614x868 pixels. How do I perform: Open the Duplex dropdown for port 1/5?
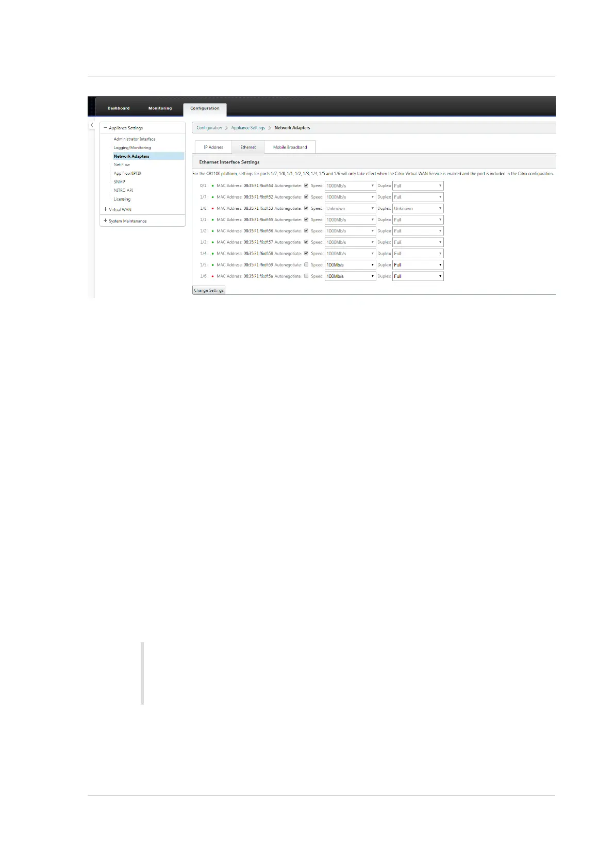pyautogui.click(x=418, y=265)
